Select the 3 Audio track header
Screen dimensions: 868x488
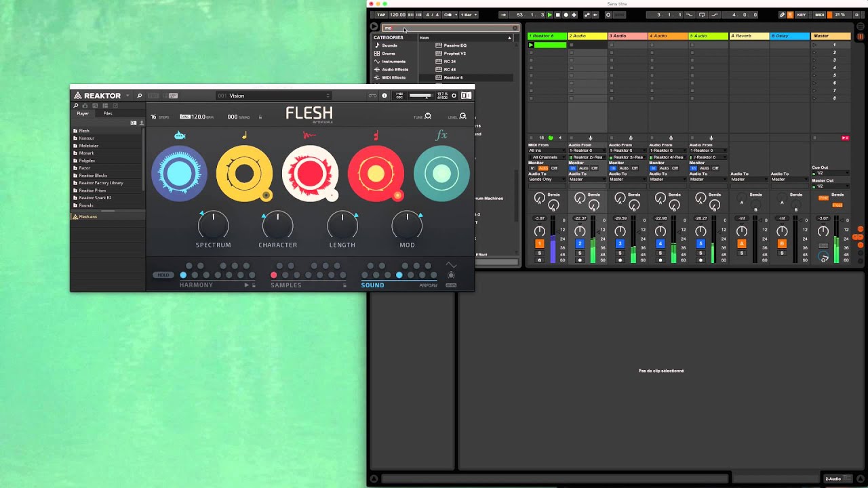pos(627,36)
